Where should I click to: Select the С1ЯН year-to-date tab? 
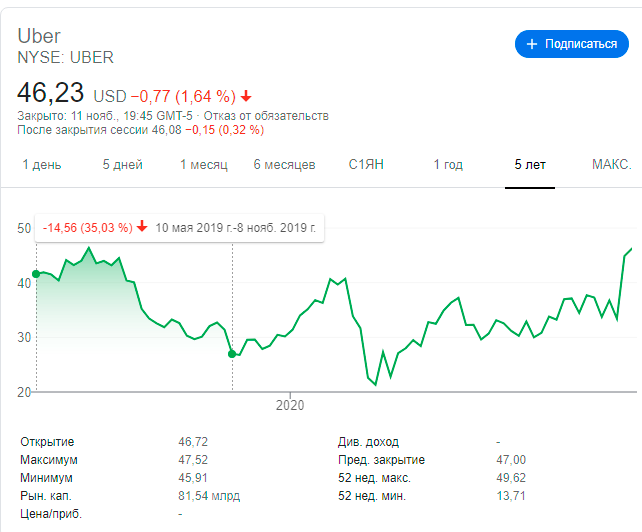(366, 165)
